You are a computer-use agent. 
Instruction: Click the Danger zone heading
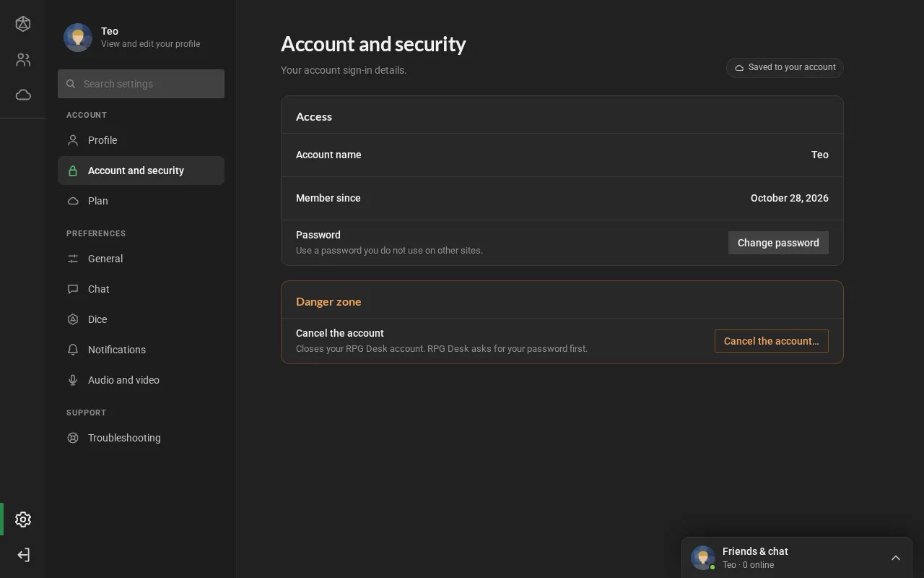point(328,301)
